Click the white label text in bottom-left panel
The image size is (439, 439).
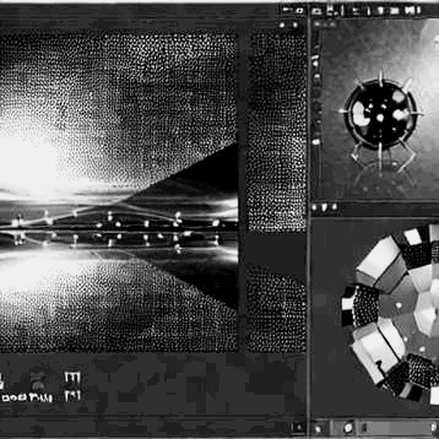(27, 398)
